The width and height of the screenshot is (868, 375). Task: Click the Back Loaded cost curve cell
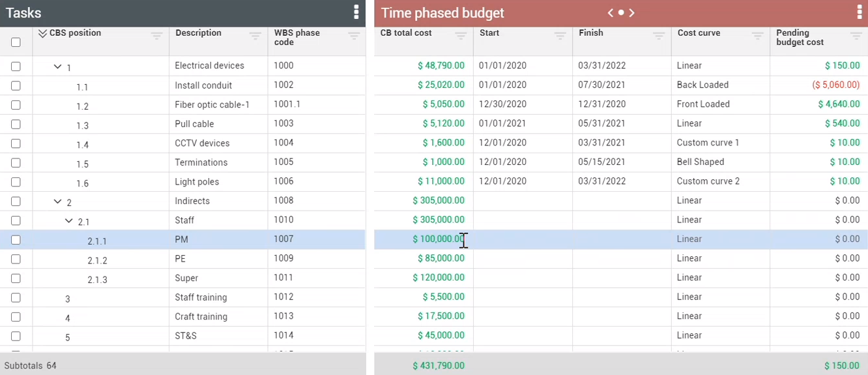tap(702, 85)
